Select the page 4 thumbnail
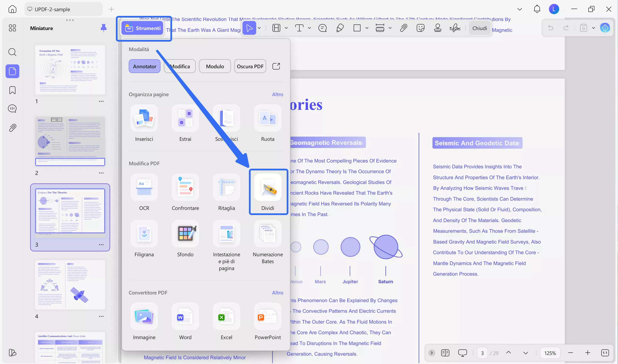Image resolution: width=618 pixels, height=364 pixels. [x=70, y=285]
